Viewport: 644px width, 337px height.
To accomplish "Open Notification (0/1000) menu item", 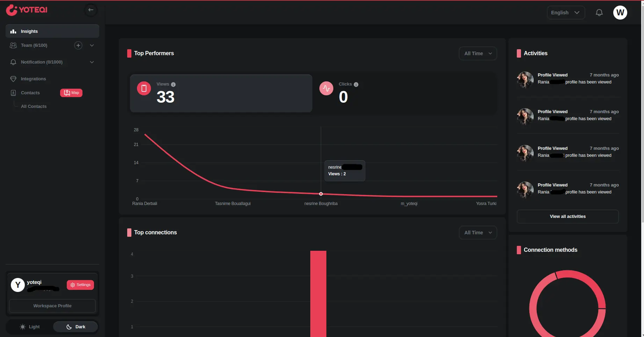I will pos(42,62).
